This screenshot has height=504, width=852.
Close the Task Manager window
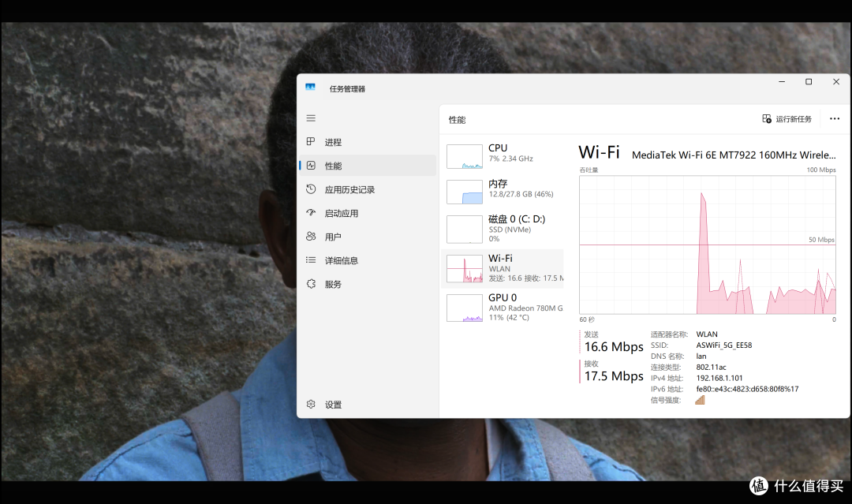[836, 82]
